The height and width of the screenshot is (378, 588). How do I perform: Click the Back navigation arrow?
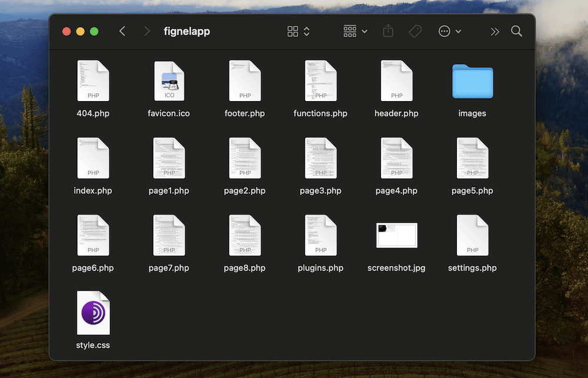(122, 31)
